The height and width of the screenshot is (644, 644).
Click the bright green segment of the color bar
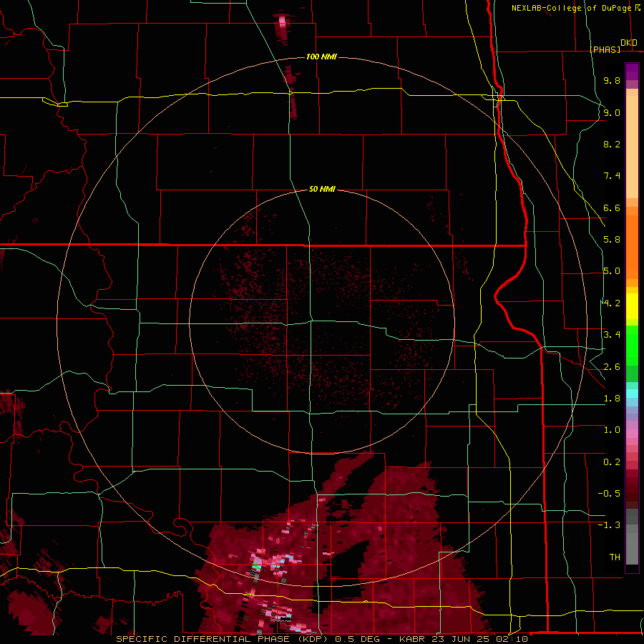point(632,345)
